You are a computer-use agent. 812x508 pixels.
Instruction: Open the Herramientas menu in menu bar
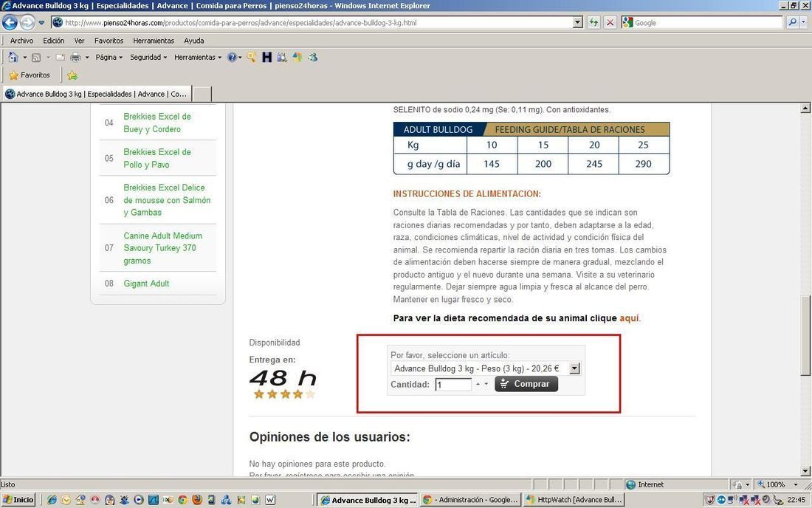coord(154,41)
